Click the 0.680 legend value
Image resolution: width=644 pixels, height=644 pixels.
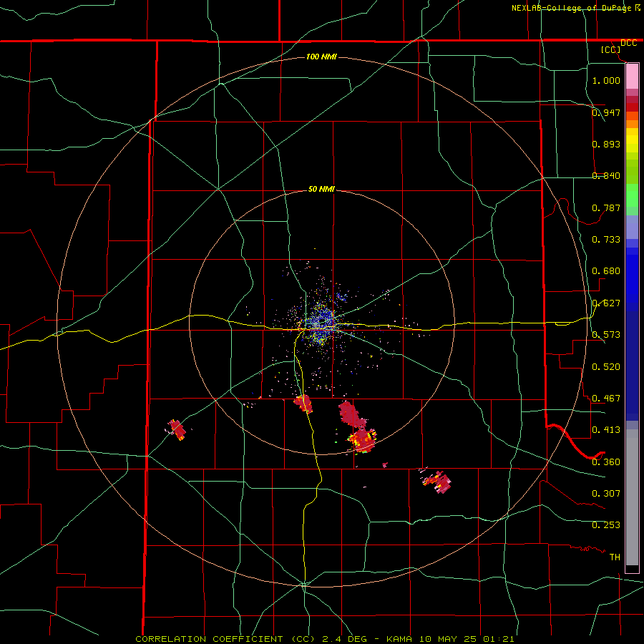coord(606,271)
